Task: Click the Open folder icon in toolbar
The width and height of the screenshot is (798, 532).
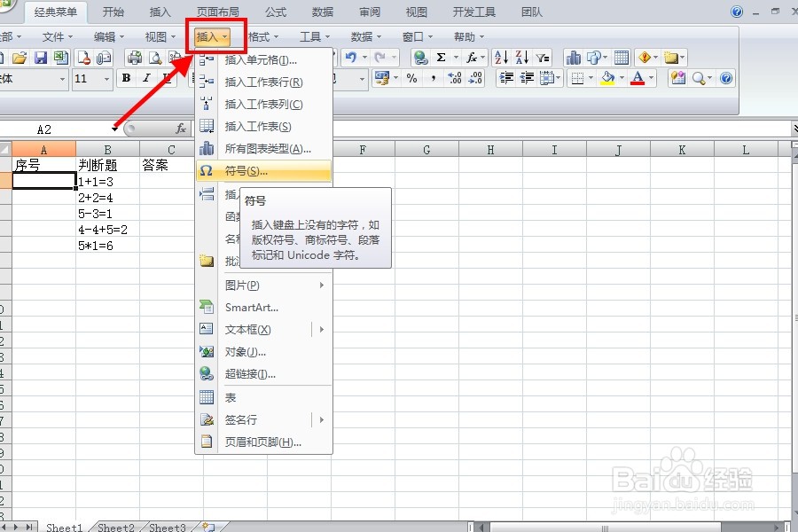Action: coord(20,58)
